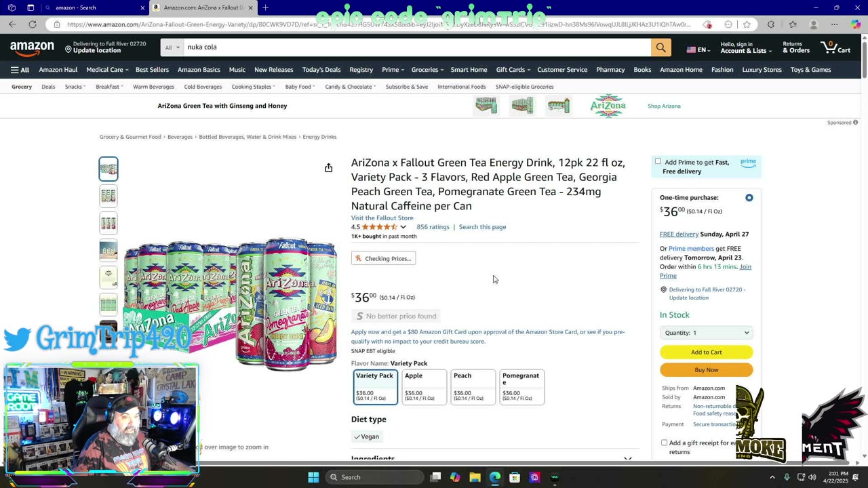Open the Quantity dropdown
868x488 pixels.
pos(706,333)
